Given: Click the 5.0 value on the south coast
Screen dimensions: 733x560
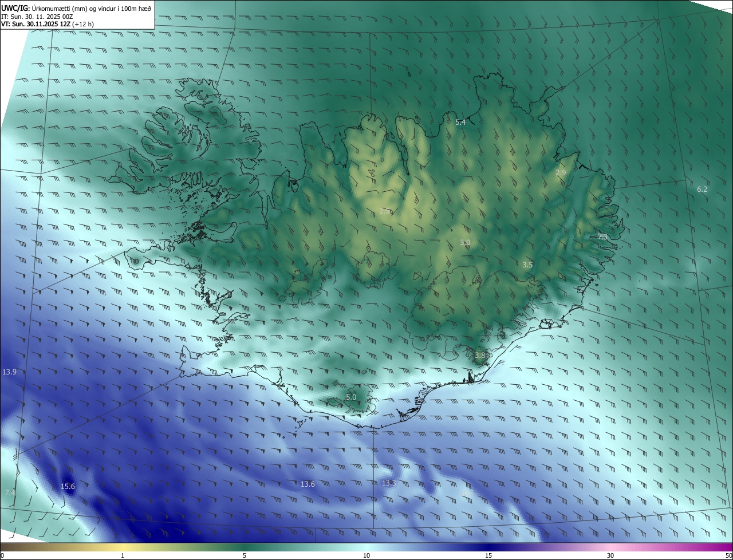Looking at the screenshot, I should click(351, 397).
